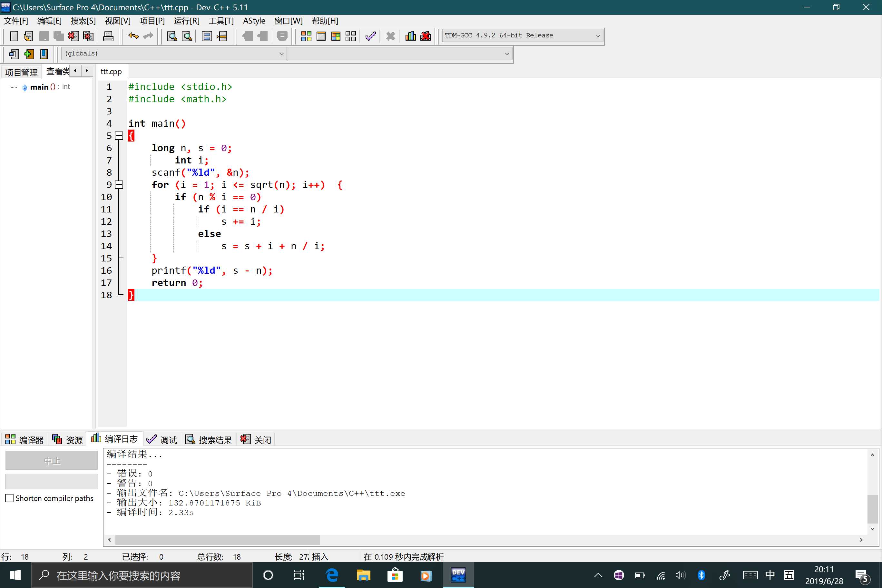Open the notification center icon
882x588 pixels.
(863, 576)
